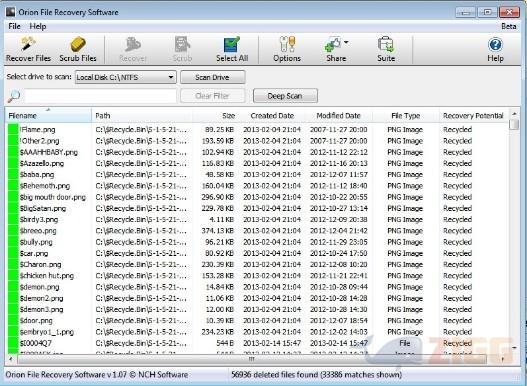The image size is (527, 386).
Task: Open the drive selection combo box
Action: tap(126, 77)
